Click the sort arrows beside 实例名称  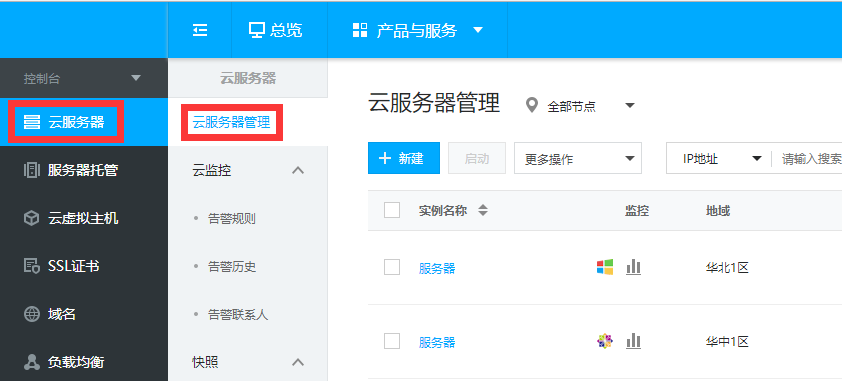pos(483,210)
